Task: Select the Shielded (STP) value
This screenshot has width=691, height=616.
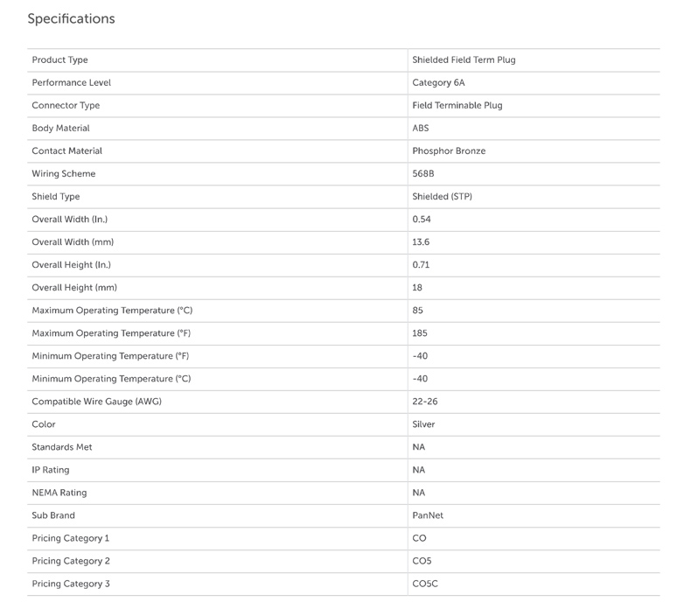Action: pos(442,197)
